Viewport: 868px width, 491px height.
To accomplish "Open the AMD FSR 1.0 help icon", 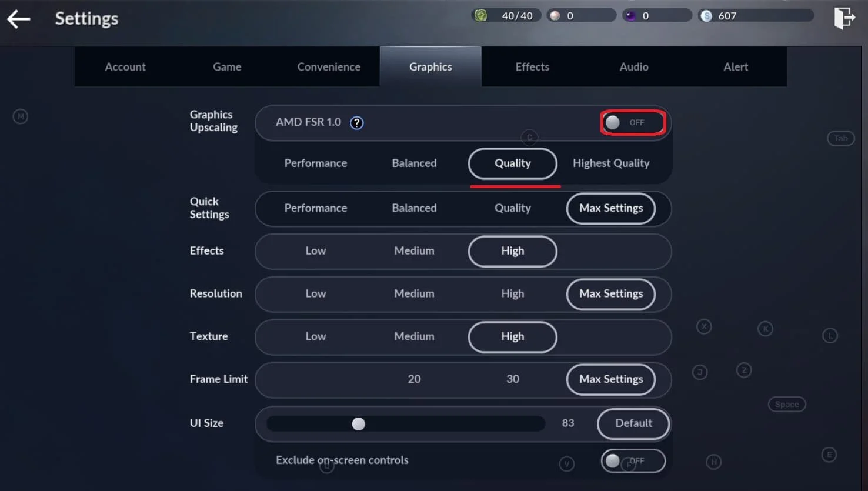I will (356, 123).
